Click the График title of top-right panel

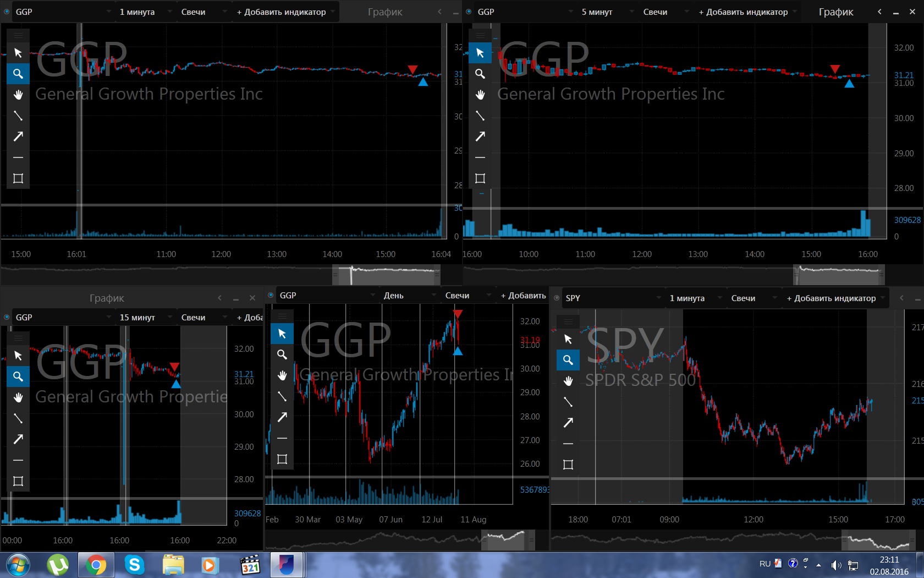[836, 12]
